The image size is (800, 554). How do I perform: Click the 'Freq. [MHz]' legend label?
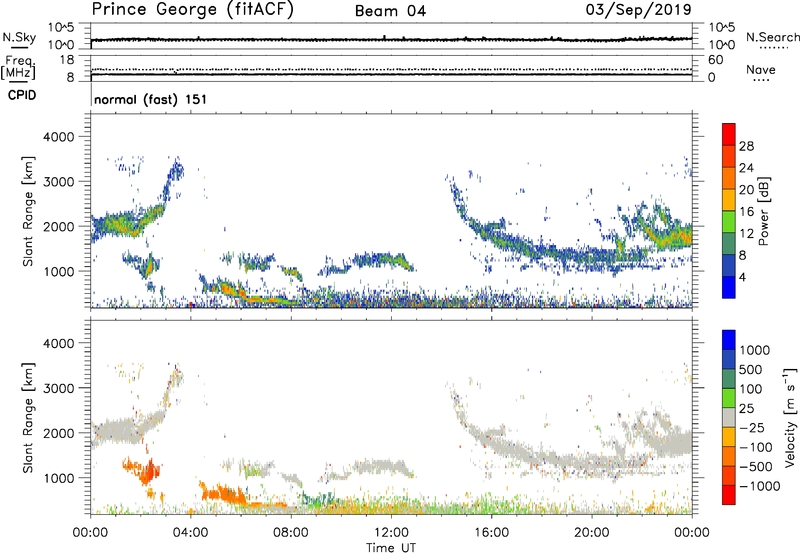coord(19,68)
